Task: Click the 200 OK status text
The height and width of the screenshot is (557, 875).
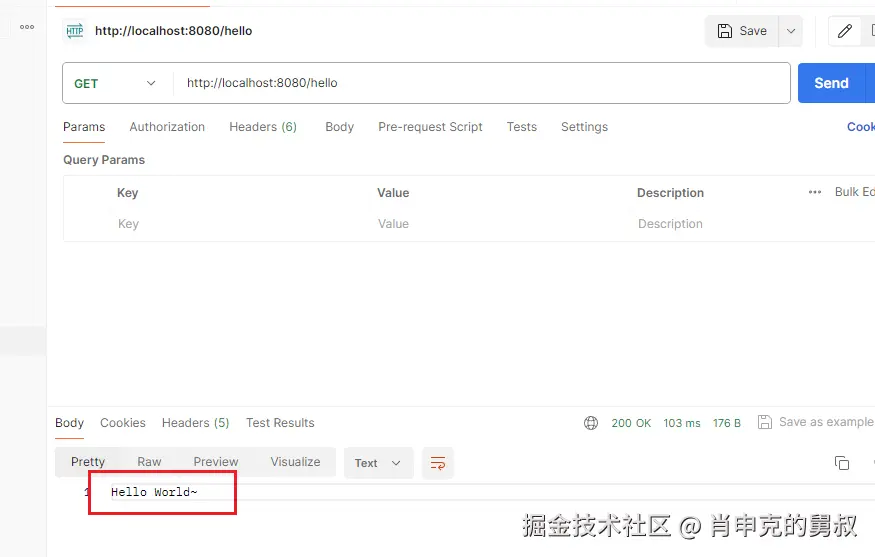Action: click(x=631, y=423)
